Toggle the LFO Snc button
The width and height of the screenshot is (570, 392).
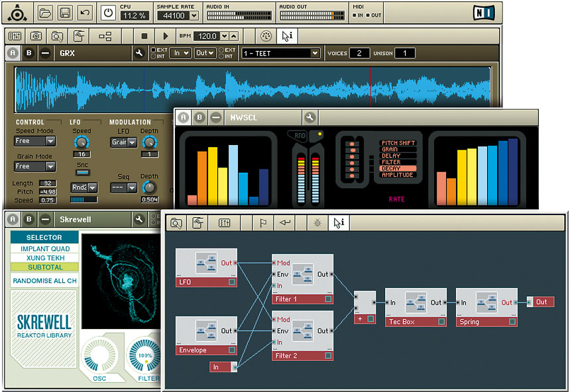pyautogui.click(x=83, y=173)
